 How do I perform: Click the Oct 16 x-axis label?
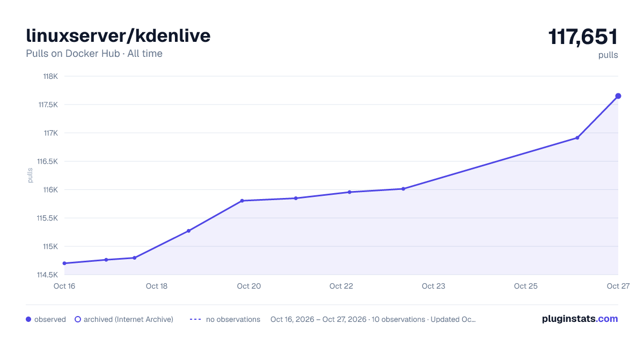tap(64, 286)
